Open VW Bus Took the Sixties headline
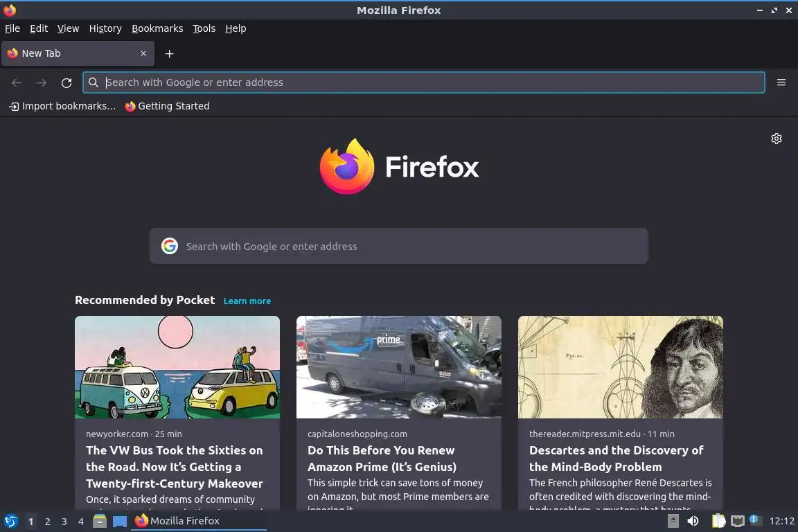Viewport: 798px width, 532px height. pos(175,467)
